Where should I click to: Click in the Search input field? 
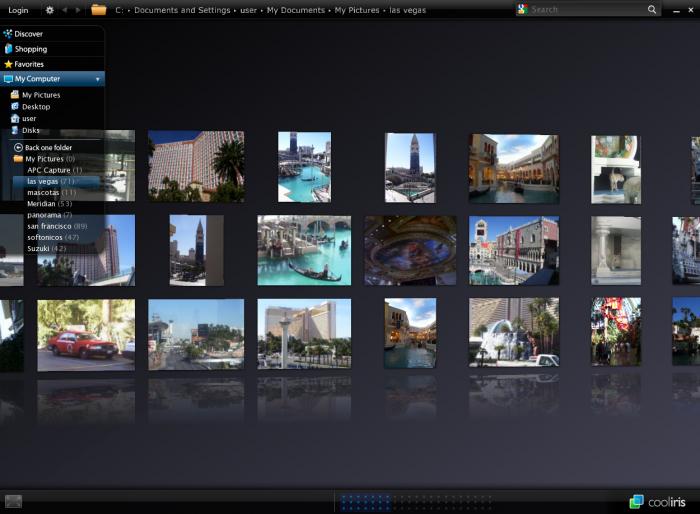585,10
